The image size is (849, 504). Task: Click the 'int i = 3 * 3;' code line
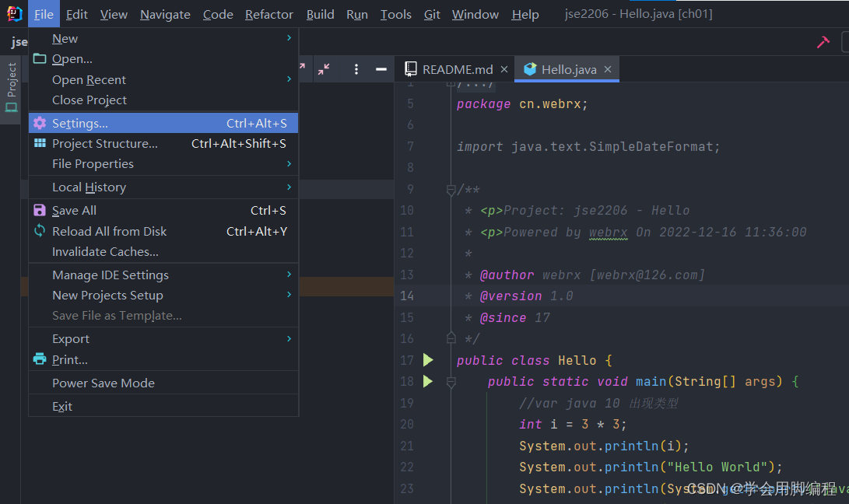573,425
